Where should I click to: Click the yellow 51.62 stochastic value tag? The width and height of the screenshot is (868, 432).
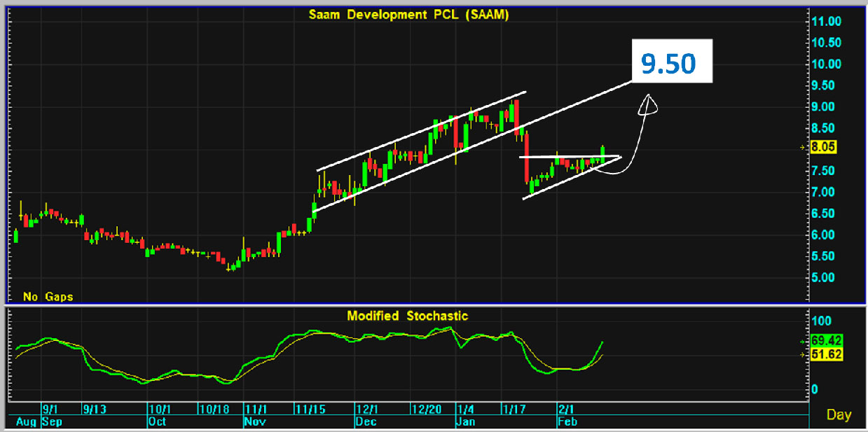[x=826, y=355]
